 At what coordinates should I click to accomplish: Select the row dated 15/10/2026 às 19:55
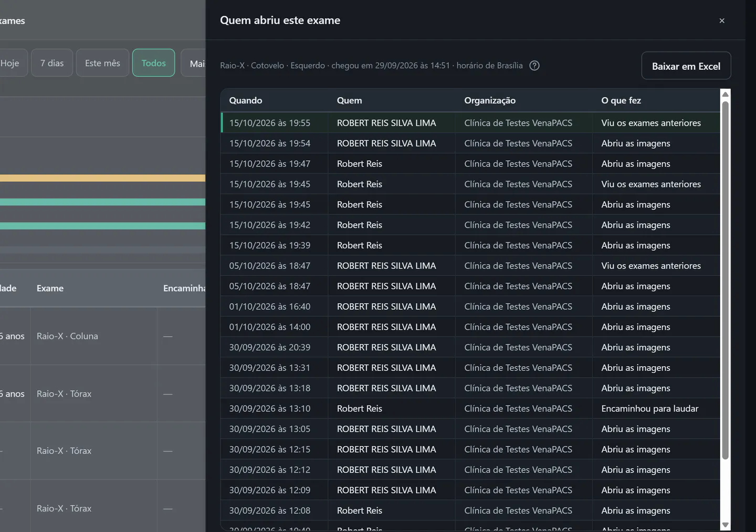tap(470, 123)
